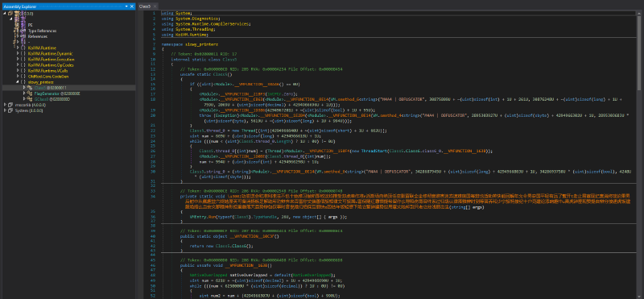Screen dimensions: 644x299
Task: Click the KoiVM.Runtime.Execution namespace icon
Action: 23,60
